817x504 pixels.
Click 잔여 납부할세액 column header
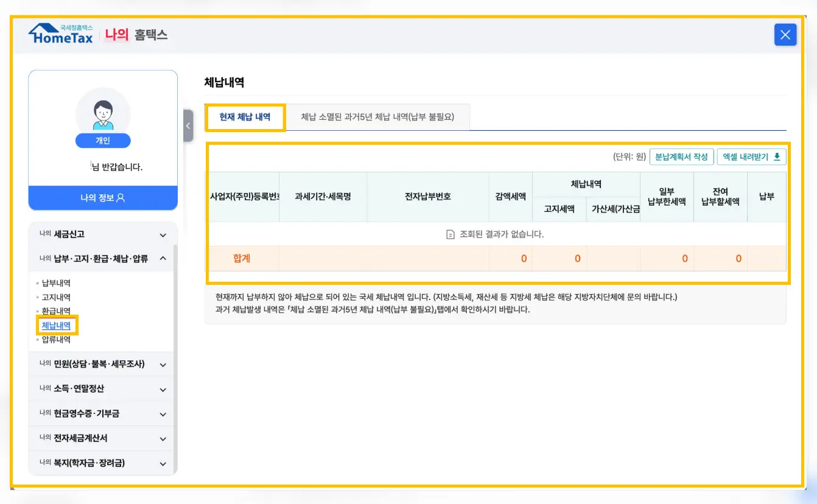pos(721,197)
